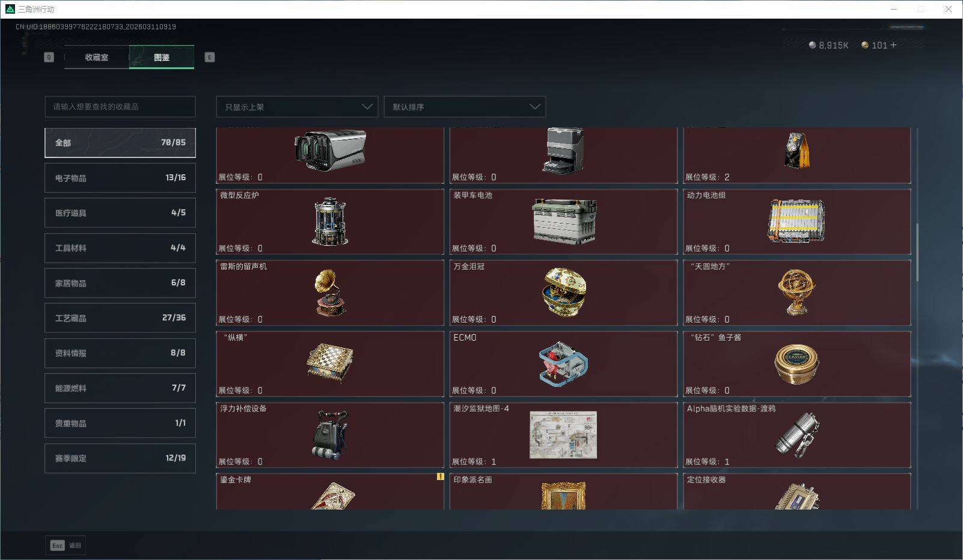Click the collection list vertical scrollbar
Screen dimensions: 963x560
(x=917, y=252)
